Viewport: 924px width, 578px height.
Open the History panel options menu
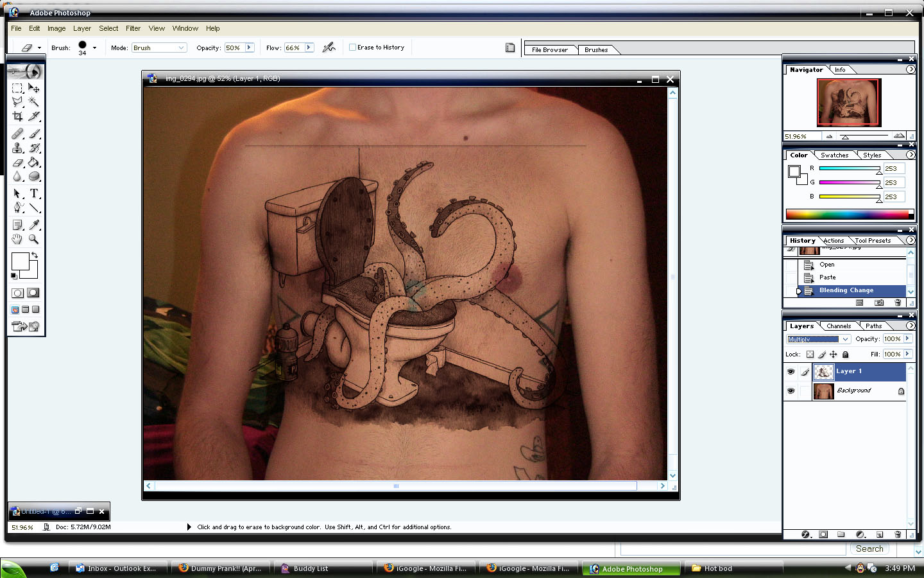click(x=910, y=240)
